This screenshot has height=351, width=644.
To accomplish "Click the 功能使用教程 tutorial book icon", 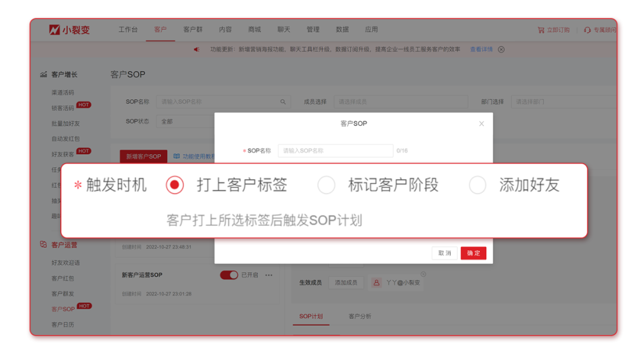I will coord(177,156).
